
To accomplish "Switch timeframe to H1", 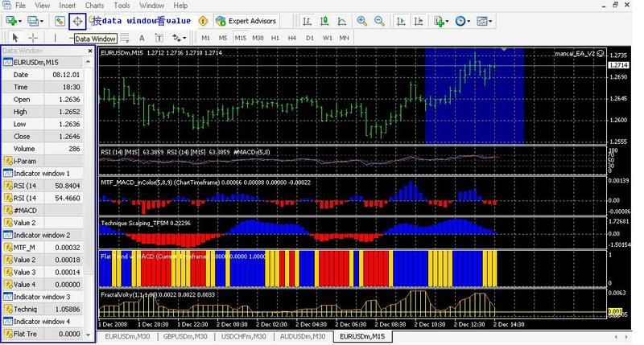I will [x=275, y=38].
